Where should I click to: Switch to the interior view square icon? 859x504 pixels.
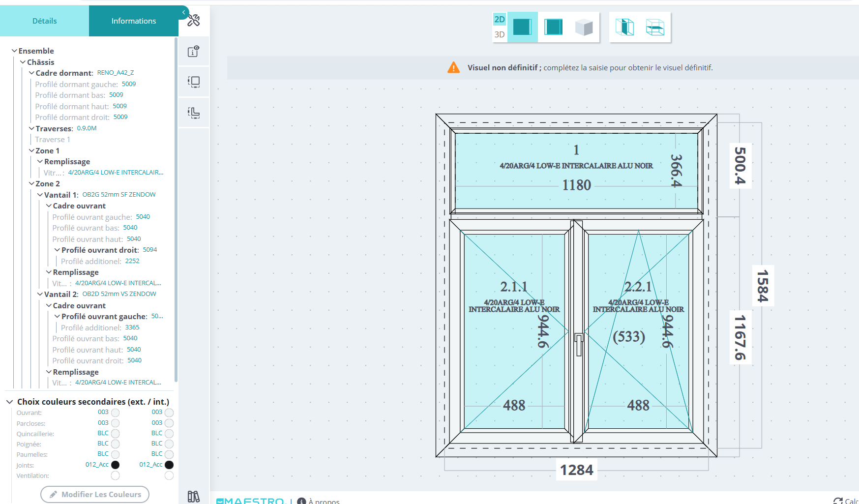coord(553,27)
